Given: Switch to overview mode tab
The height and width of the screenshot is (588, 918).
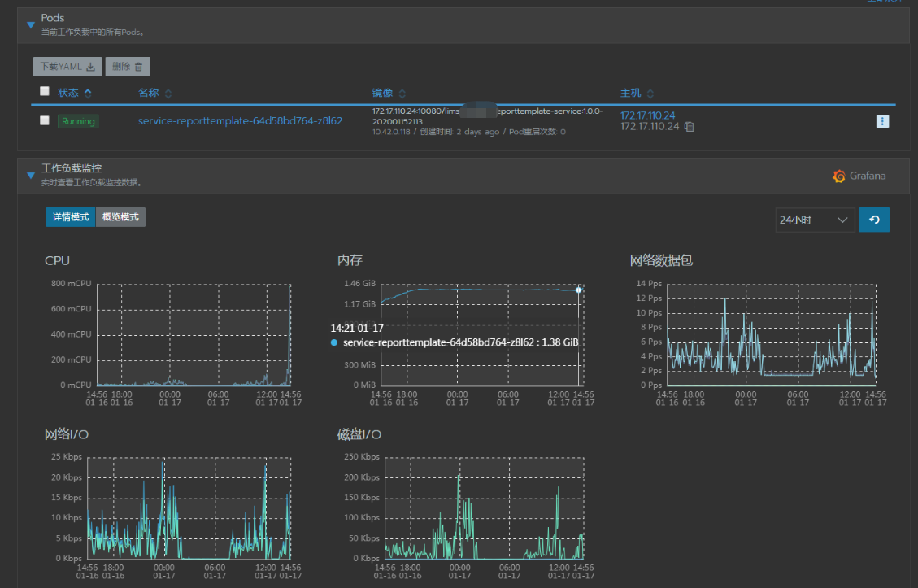Looking at the screenshot, I should tap(120, 217).
